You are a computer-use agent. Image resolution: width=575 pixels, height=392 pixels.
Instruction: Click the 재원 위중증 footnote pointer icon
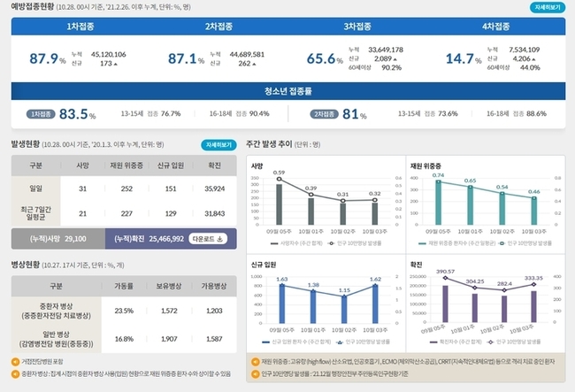255,361
